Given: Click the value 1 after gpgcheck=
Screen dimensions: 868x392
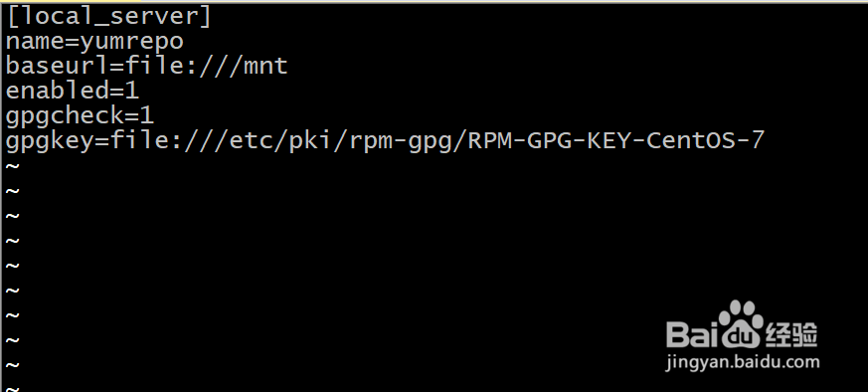Looking at the screenshot, I should pyautogui.click(x=147, y=115).
